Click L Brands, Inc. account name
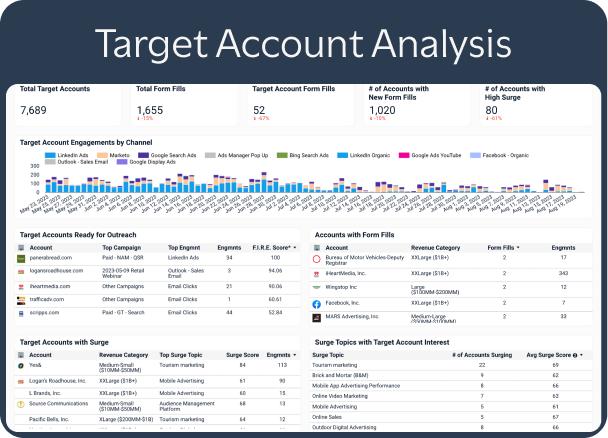 (x=45, y=393)
